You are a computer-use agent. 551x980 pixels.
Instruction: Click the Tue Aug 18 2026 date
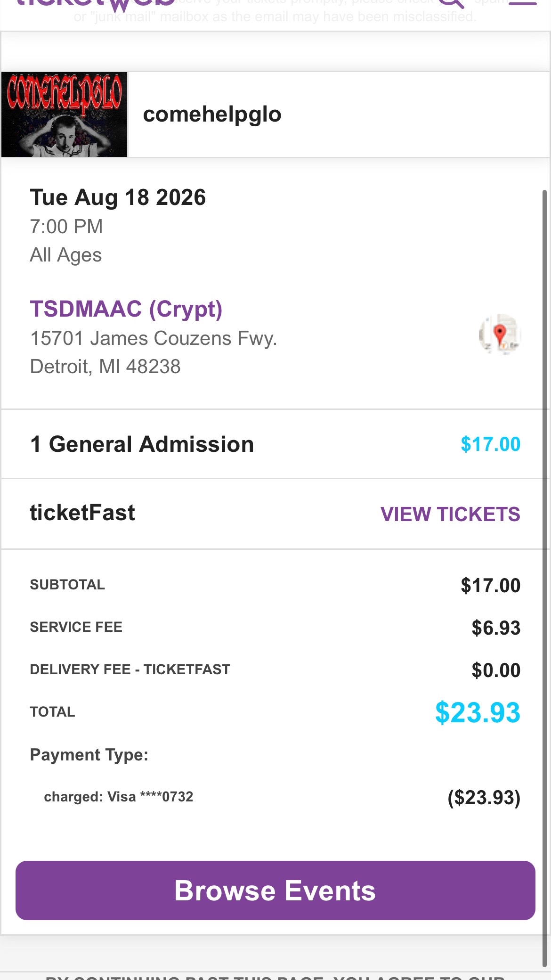118,197
